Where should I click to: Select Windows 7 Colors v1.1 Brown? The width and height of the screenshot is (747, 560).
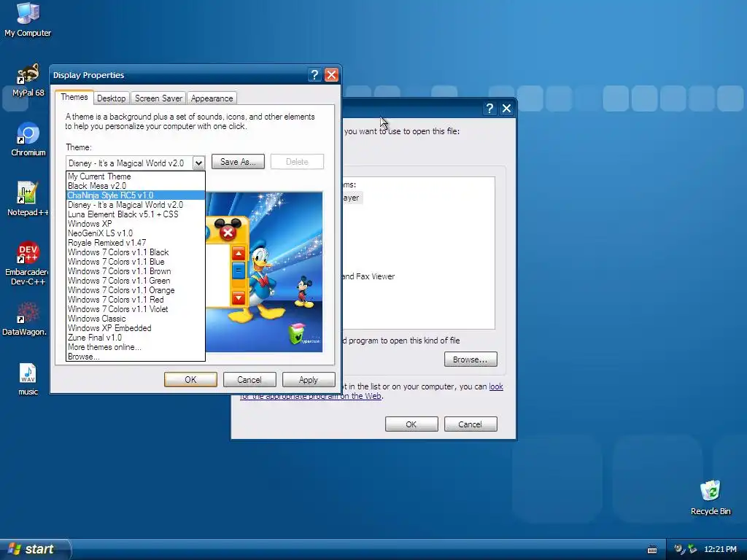135,271
